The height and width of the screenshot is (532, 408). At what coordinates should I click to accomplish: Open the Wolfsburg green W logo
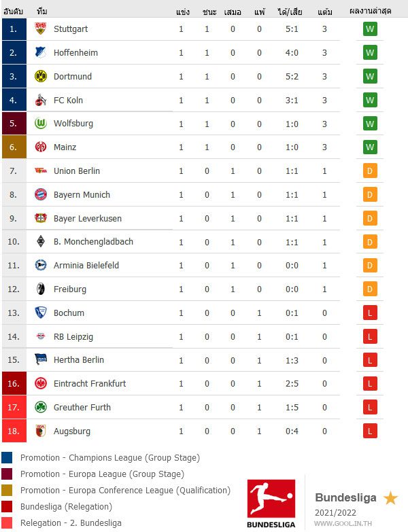click(41, 123)
